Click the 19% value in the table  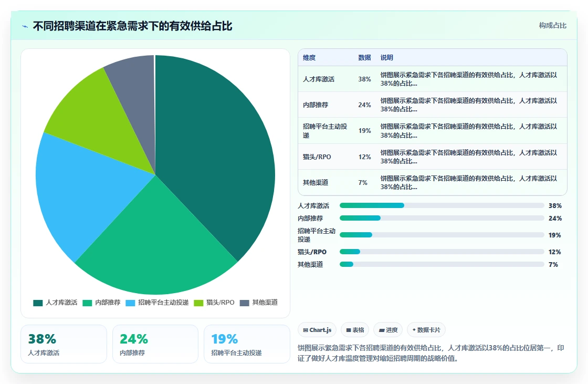[364, 131]
